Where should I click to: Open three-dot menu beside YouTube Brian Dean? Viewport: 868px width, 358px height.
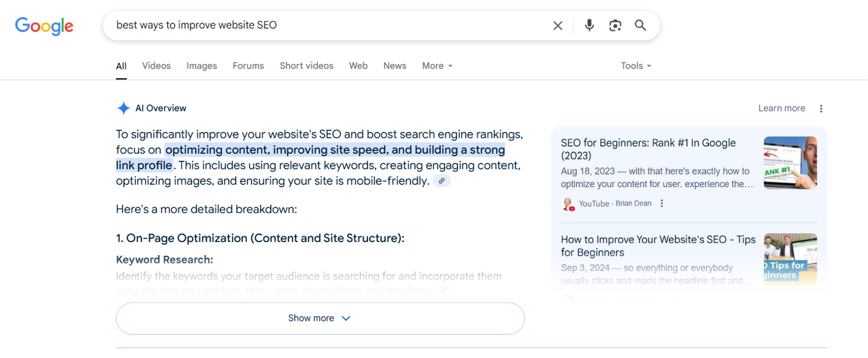[x=662, y=203]
